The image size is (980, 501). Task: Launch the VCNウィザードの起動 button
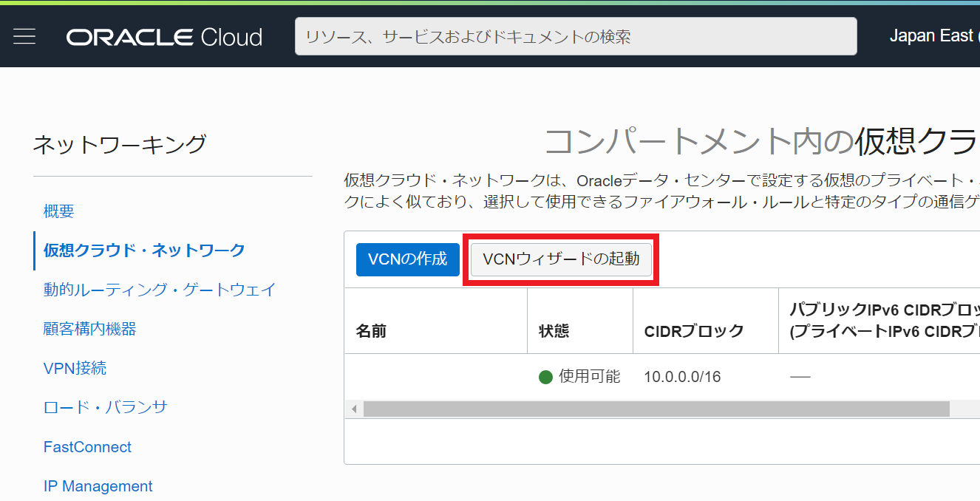(x=561, y=259)
